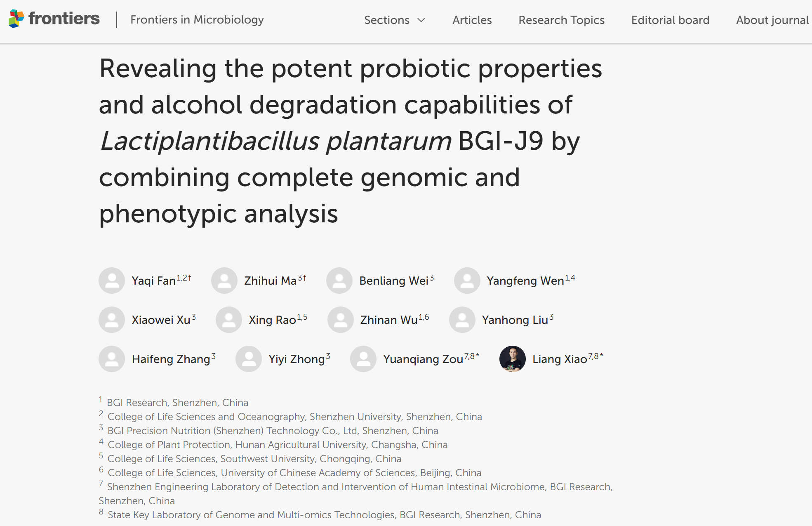Click Zhihui Ma's profile avatar
This screenshot has height=526, width=812.
(224, 281)
